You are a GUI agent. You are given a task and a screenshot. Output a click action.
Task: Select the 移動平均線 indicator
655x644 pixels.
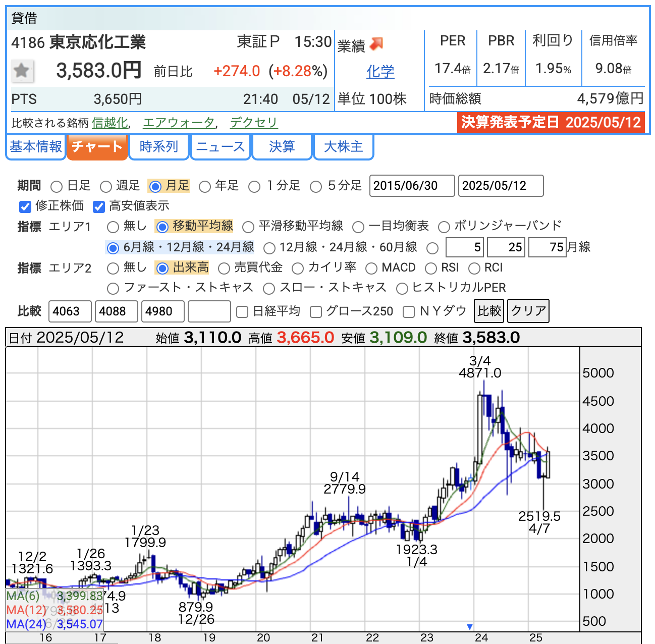pos(162,227)
